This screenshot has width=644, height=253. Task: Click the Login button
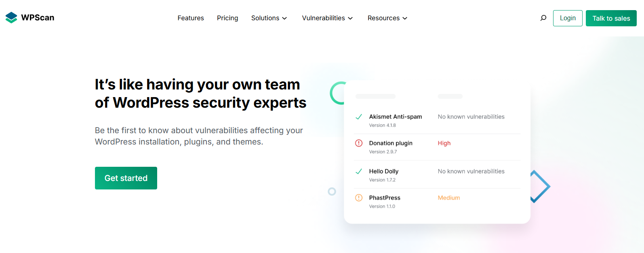point(568,18)
